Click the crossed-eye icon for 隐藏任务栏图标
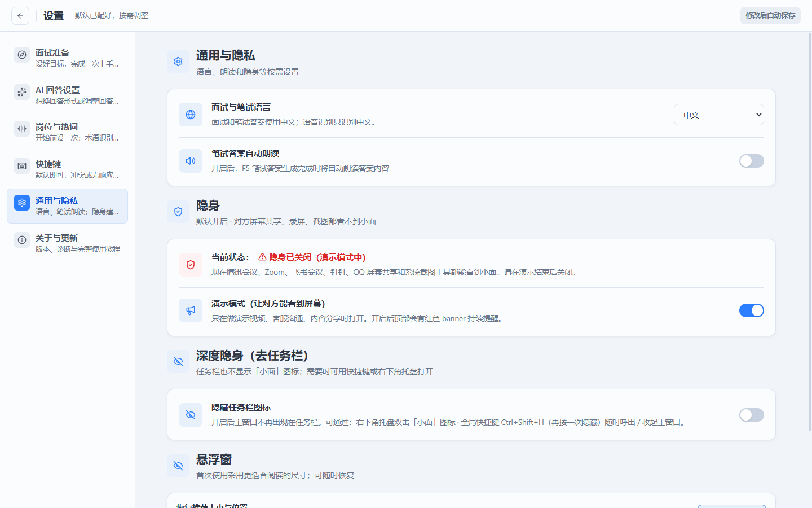Image resolution: width=812 pixels, height=508 pixels. [191, 415]
